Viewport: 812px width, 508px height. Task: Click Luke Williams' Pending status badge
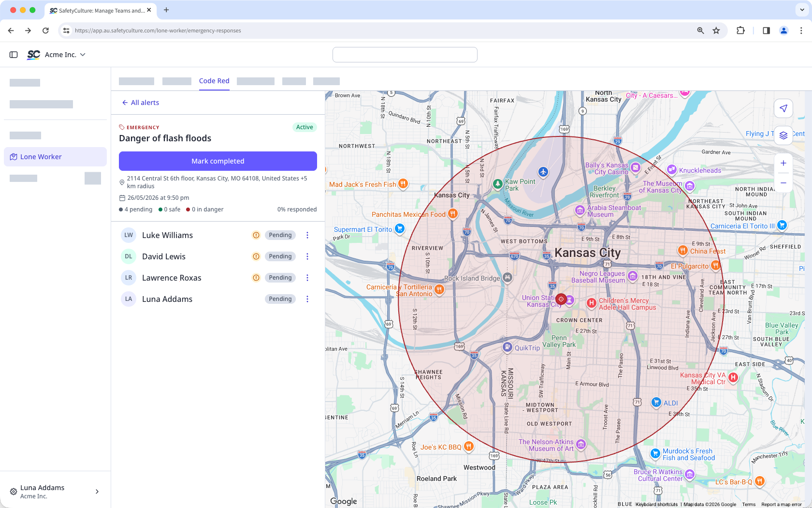pyautogui.click(x=280, y=235)
